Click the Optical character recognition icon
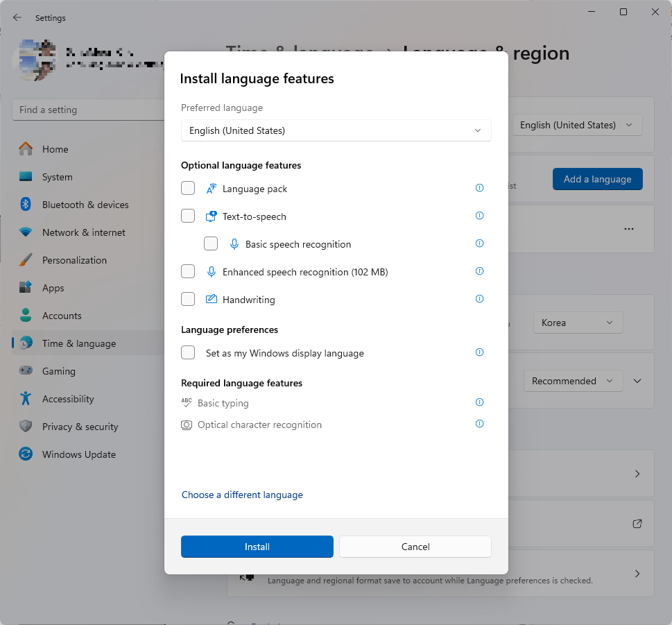 [187, 425]
